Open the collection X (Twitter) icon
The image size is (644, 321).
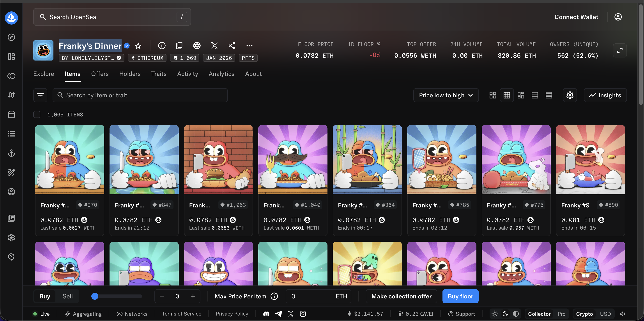click(214, 46)
